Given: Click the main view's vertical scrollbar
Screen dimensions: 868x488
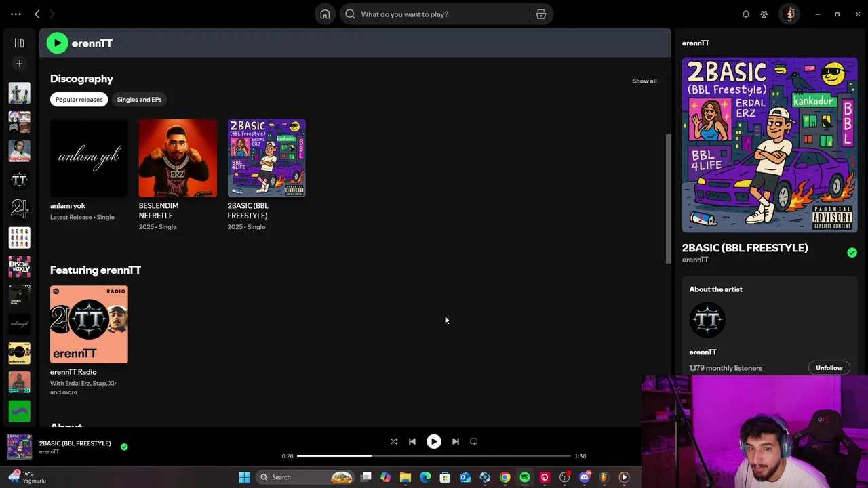Looking at the screenshot, I should pyautogui.click(x=669, y=199).
